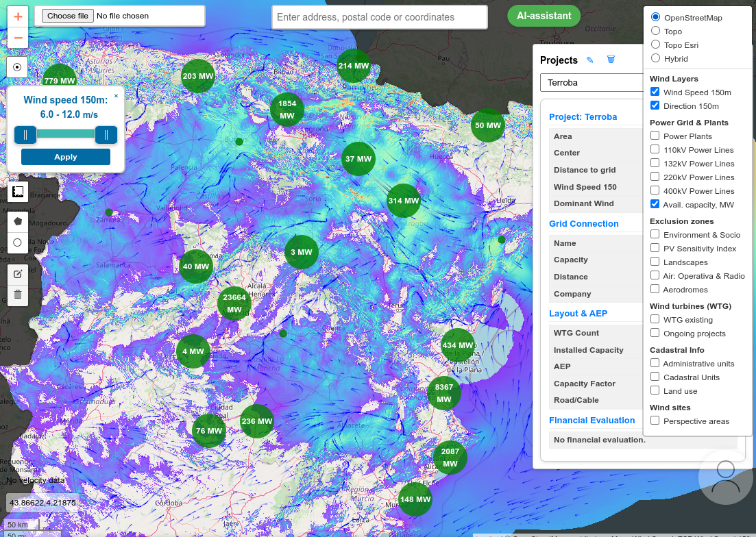This screenshot has width=756, height=537.
Task: Select the ruler measure tool
Action: pos(18,192)
